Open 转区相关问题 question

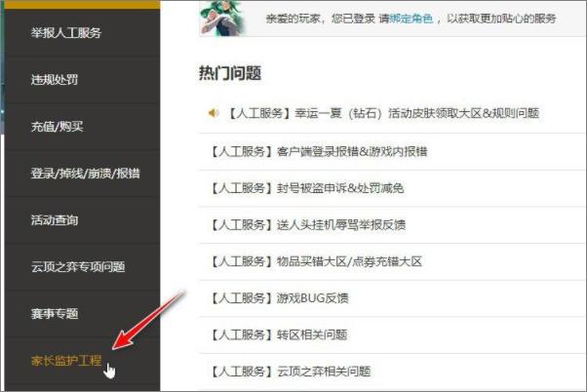point(278,334)
